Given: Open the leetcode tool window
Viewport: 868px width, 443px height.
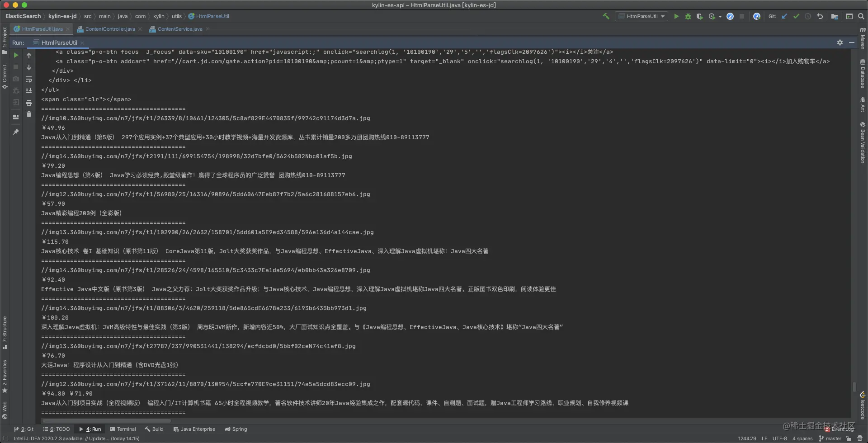Looking at the screenshot, I should tap(863, 405).
